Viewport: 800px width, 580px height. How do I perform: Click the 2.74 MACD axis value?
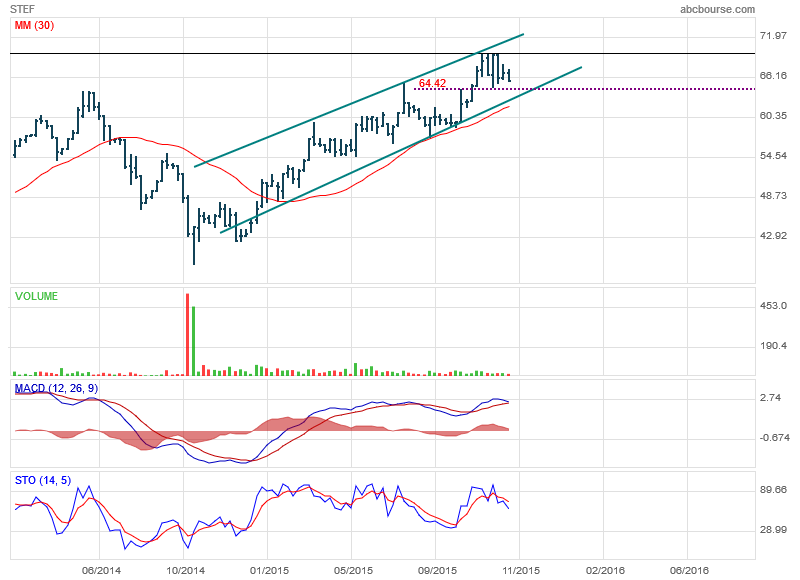[x=771, y=398]
